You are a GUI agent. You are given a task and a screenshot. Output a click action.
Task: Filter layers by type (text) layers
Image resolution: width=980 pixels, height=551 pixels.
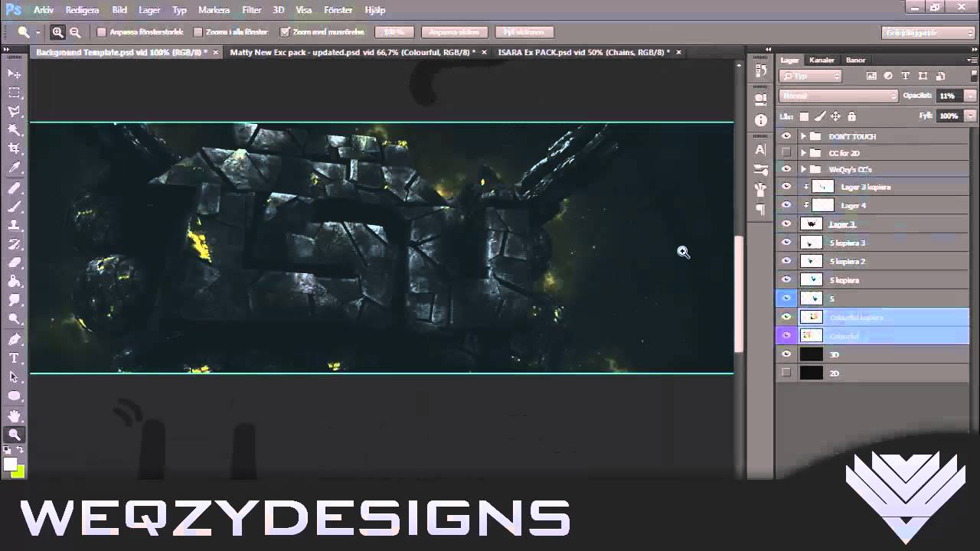pos(906,76)
